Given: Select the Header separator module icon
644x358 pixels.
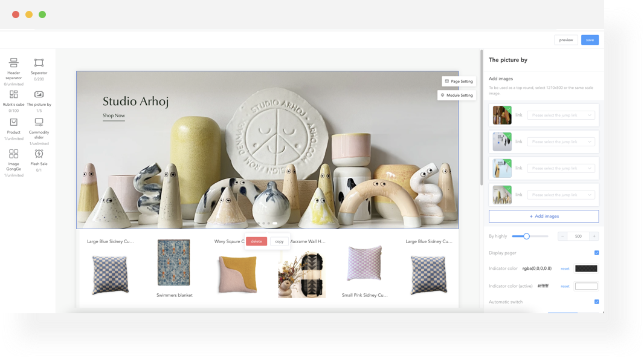Looking at the screenshot, I should point(13,63).
